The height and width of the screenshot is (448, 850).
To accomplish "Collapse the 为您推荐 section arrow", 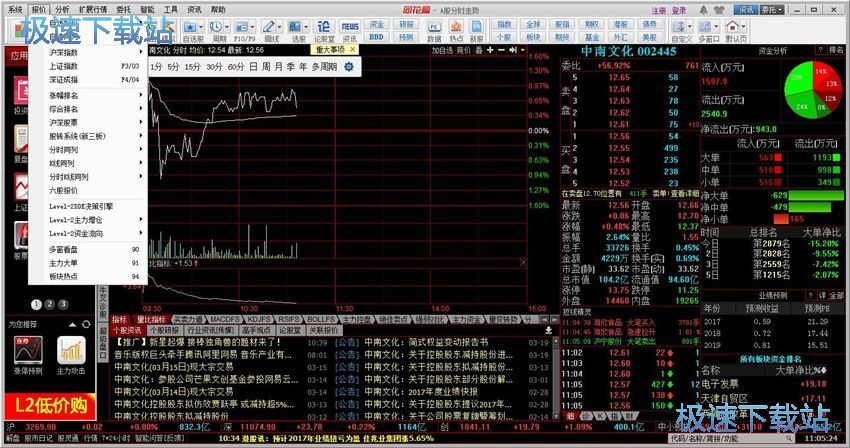I will [73, 324].
